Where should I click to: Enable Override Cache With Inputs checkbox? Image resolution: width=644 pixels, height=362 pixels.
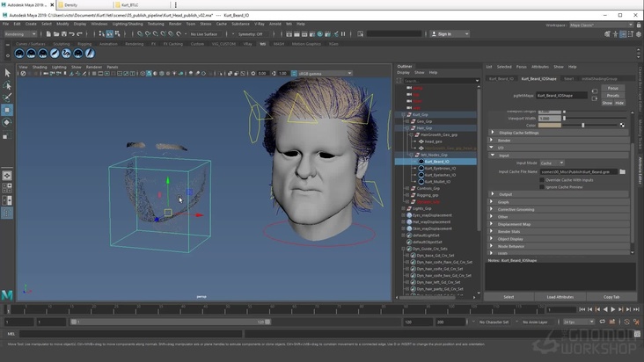coord(542,179)
